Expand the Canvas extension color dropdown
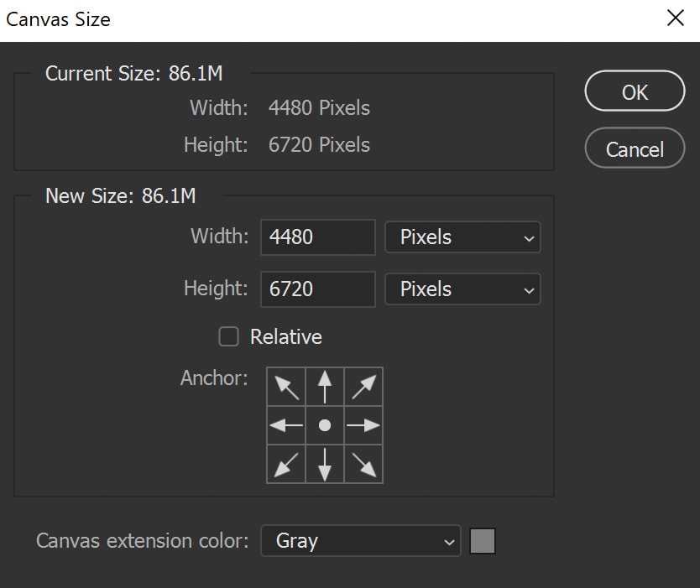Screen dimensions: 700x588 [361, 541]
